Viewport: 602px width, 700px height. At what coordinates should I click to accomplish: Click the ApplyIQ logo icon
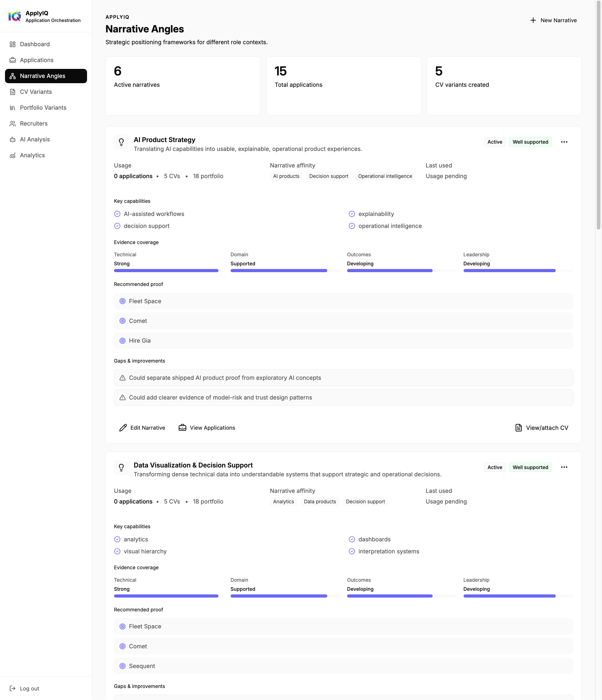[15, 16]
